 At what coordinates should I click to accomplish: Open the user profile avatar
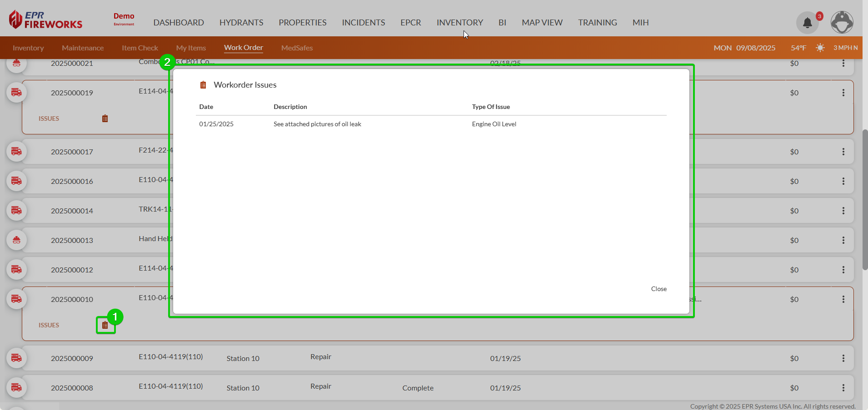pos(842,22)
